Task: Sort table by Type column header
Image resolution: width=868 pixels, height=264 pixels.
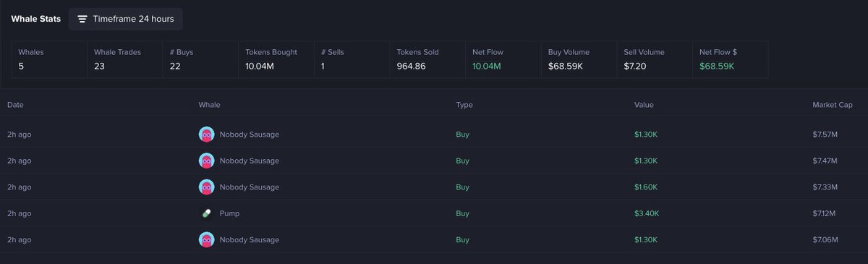Action: pos(464,106)
